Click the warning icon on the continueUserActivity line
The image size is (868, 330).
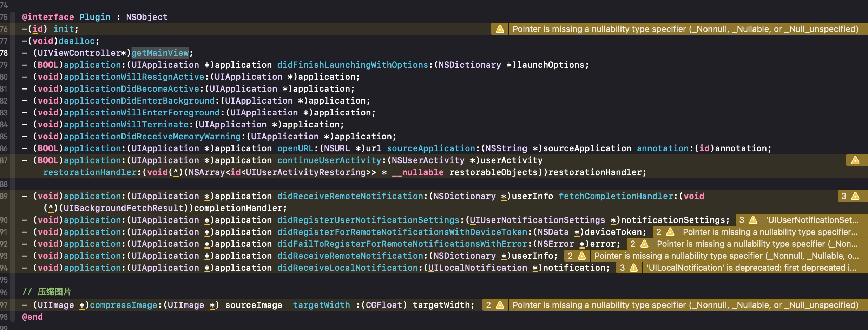click(x=855, y=160)
